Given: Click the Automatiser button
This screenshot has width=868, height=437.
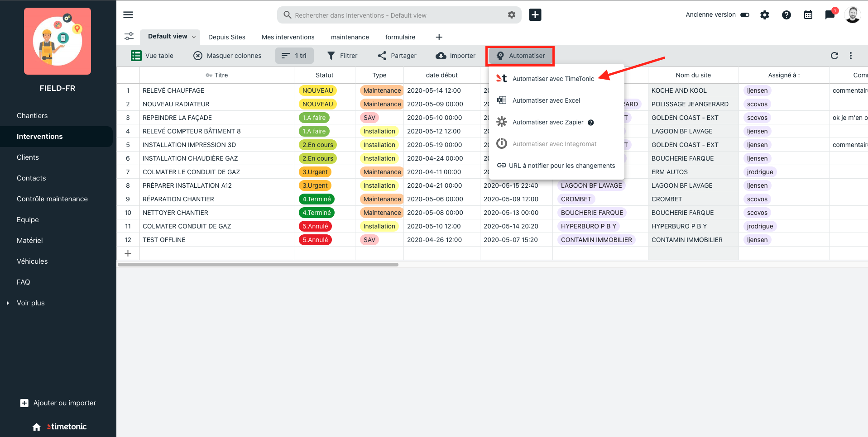Looking at the screenshot, I should point(520,56).
